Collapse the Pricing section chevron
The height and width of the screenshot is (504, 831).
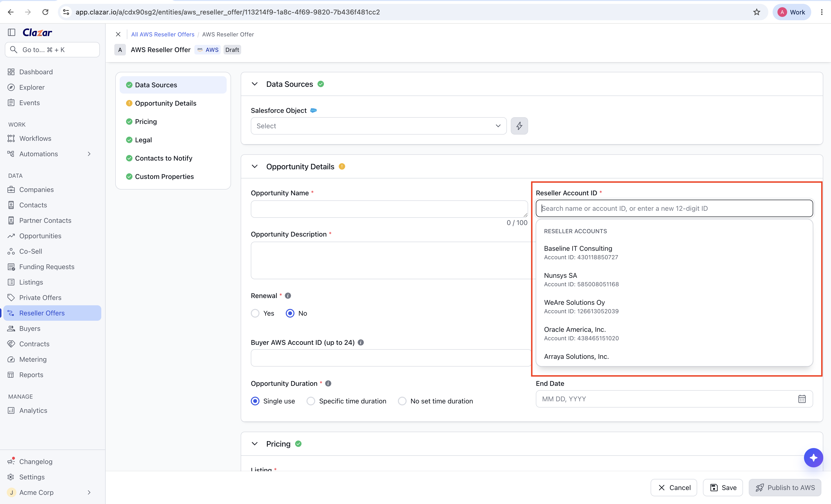click(x=255, y=444)
